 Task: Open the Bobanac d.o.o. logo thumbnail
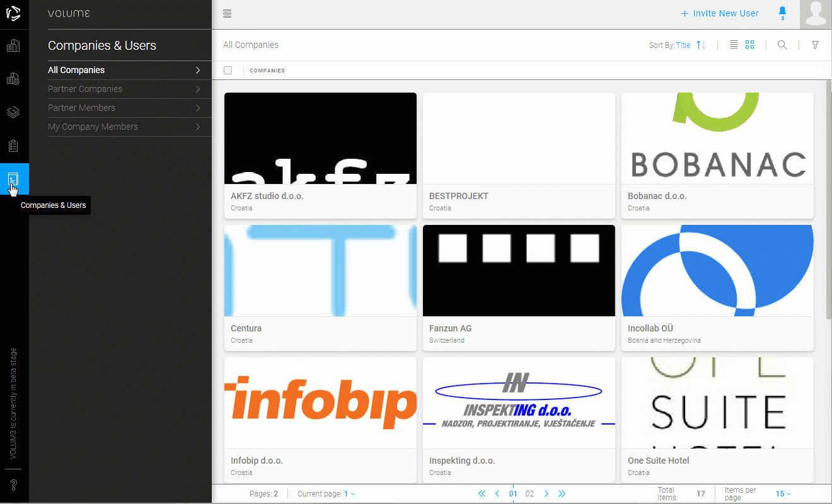(717, 139)
